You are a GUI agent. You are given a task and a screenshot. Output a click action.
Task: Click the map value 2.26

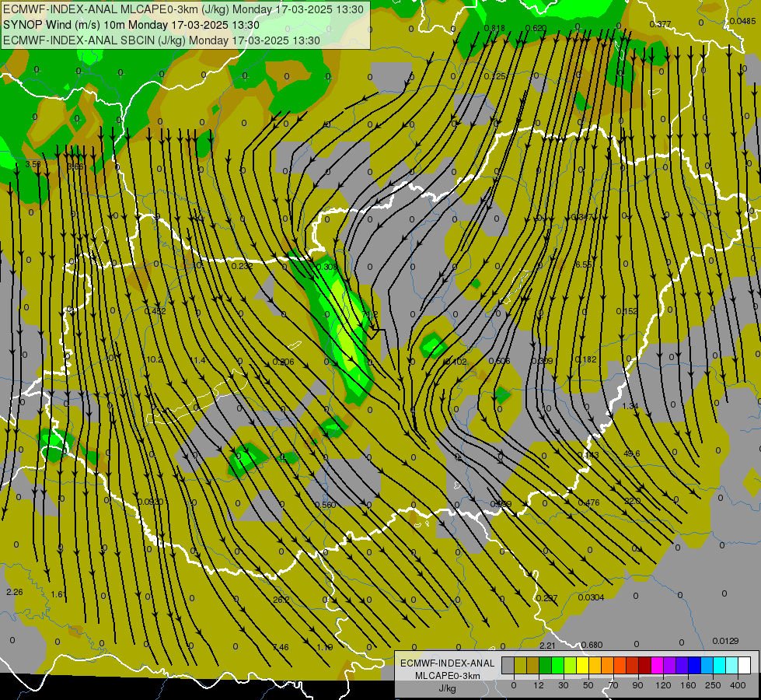[14, 592]
